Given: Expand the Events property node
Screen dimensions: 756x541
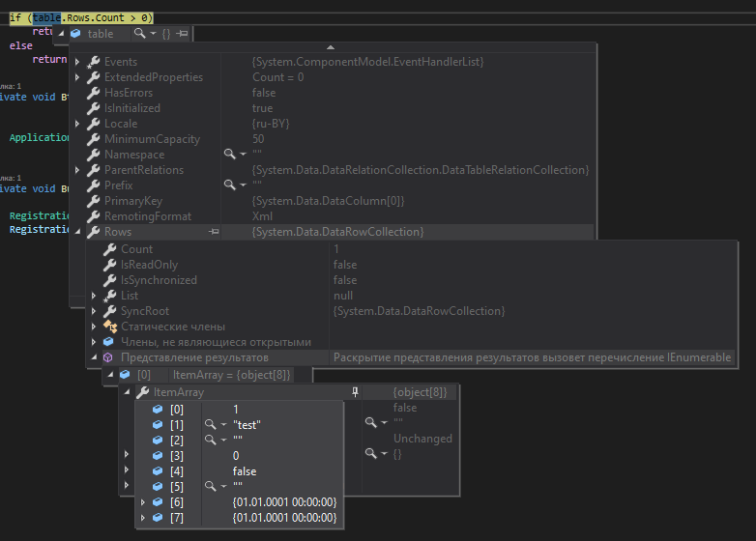Looking at the screenshot, I should point(79,62).
